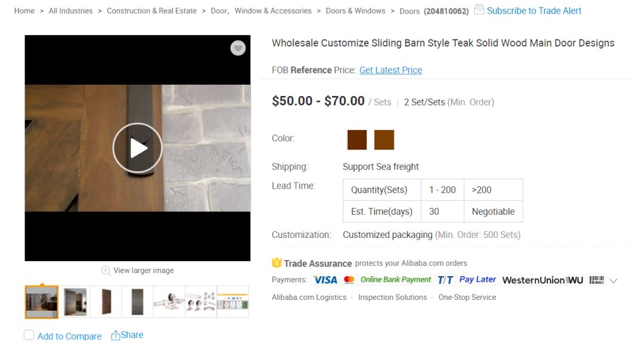
Task: Open the Construction & Real Estate breadcrumb
Action: click(x=151, y=11)
